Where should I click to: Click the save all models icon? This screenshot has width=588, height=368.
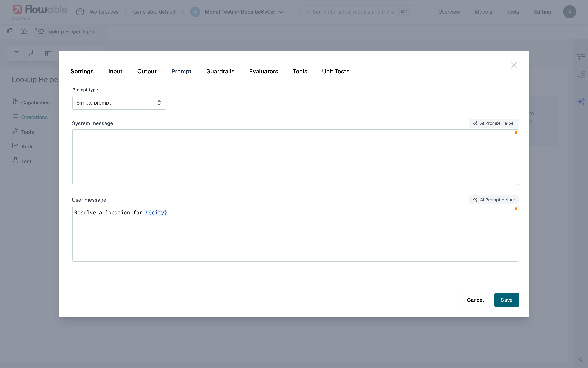coord(10,31)
